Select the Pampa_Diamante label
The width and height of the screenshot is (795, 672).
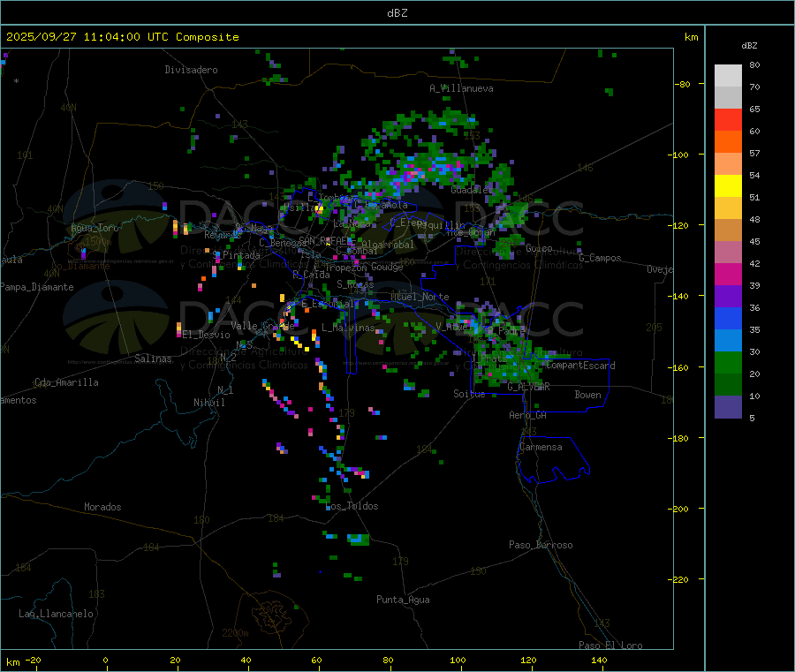coord(37,287)
